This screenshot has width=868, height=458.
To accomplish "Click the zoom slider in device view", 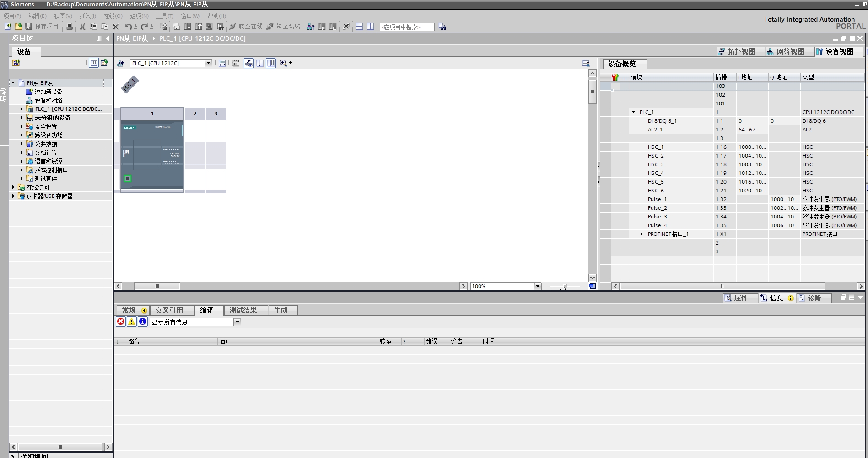I will [565, 286].
